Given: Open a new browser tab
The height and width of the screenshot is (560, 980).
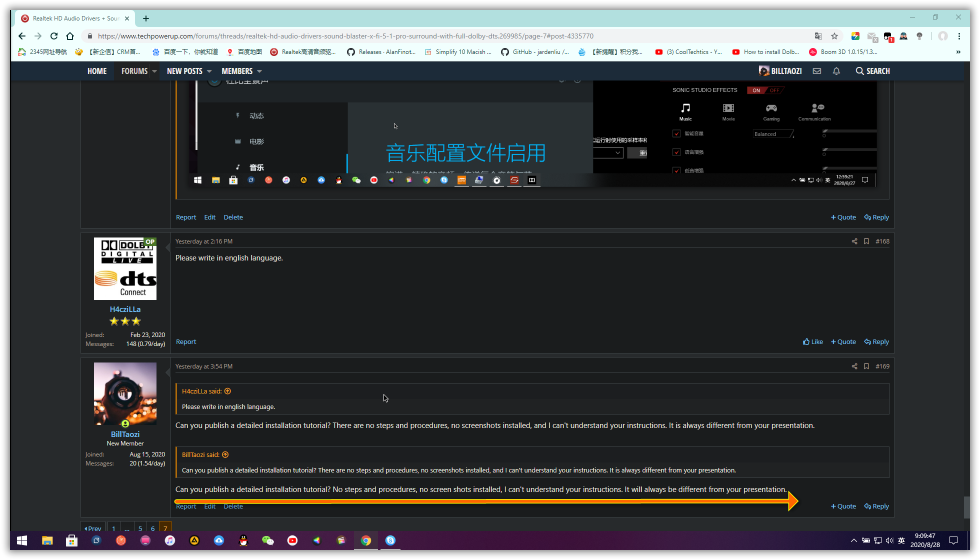Looking at the screenshot, I should tap(146, 18).
